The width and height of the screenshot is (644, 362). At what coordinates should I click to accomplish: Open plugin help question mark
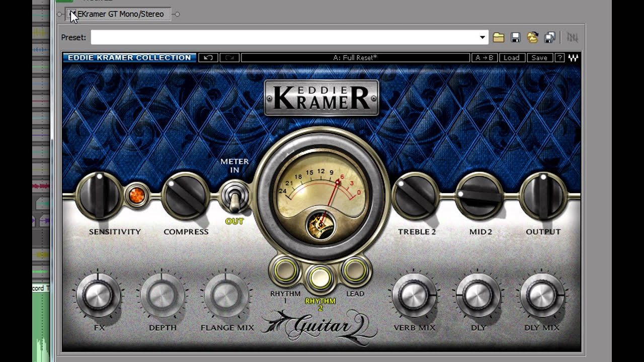(559, 58)
